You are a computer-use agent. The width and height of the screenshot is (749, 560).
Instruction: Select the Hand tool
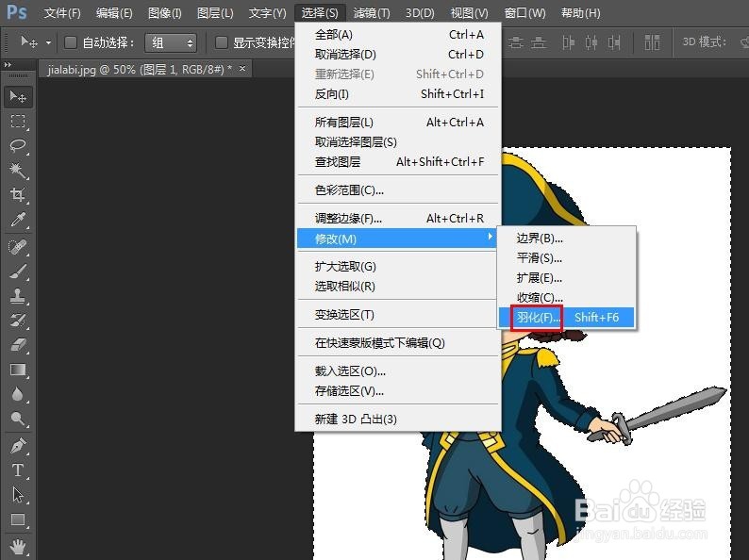18,547
